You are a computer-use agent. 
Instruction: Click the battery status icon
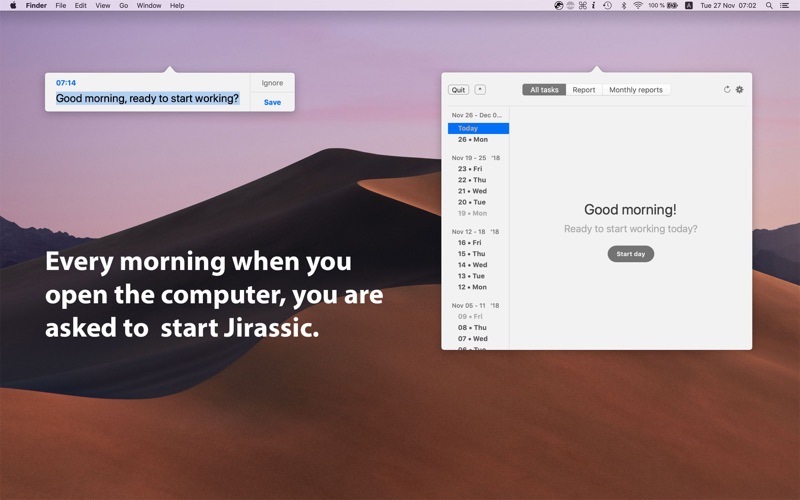pyautogui.click(x=672, y=6)
